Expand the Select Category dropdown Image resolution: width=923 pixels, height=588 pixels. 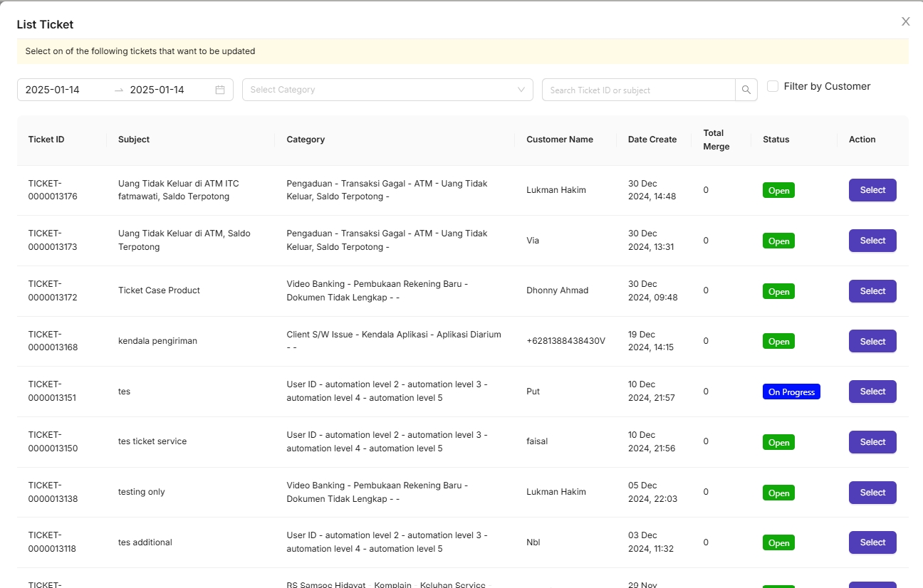387,90
